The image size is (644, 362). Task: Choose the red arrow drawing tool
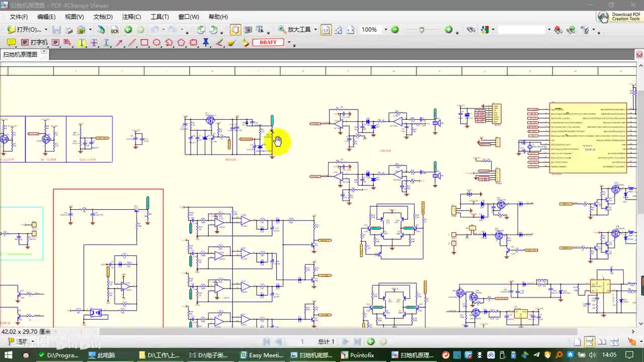[119, 43]
